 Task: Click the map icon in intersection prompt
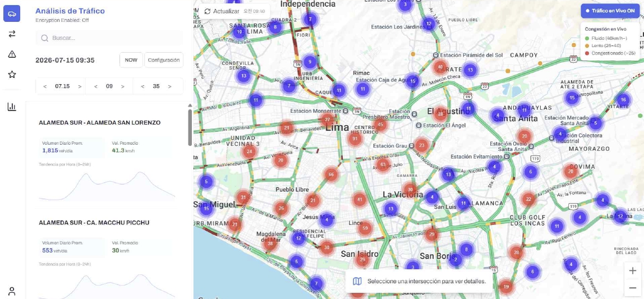[357, 282]
